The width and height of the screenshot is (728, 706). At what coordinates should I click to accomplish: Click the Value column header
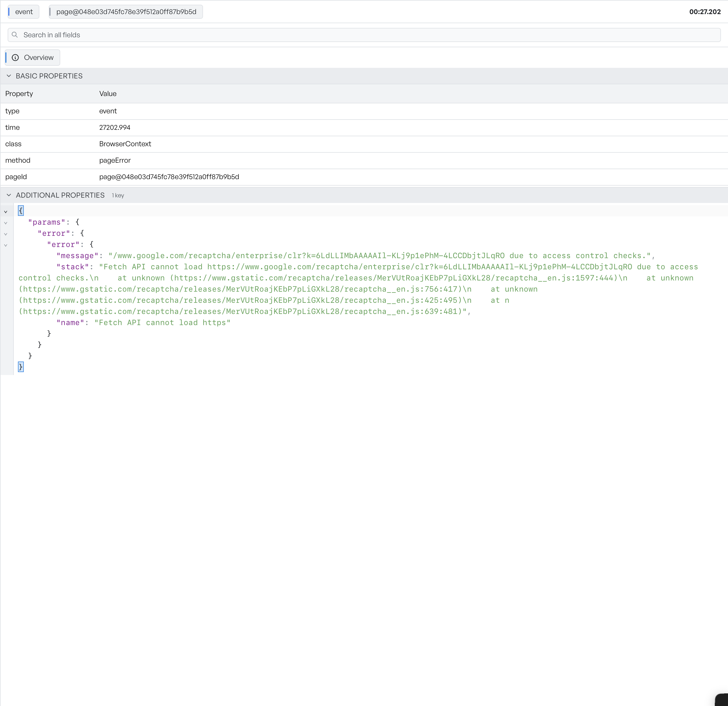[108, 94]
